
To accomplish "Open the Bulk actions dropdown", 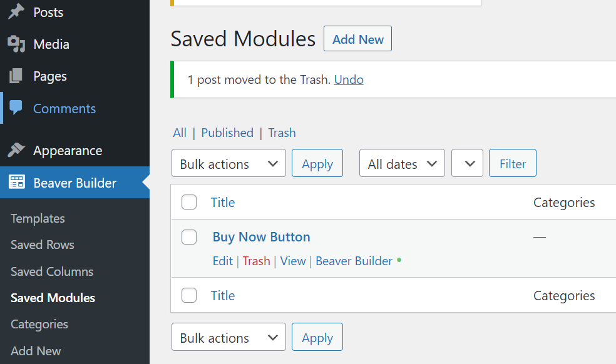I will pyautogui.click(x=228, y=163).
